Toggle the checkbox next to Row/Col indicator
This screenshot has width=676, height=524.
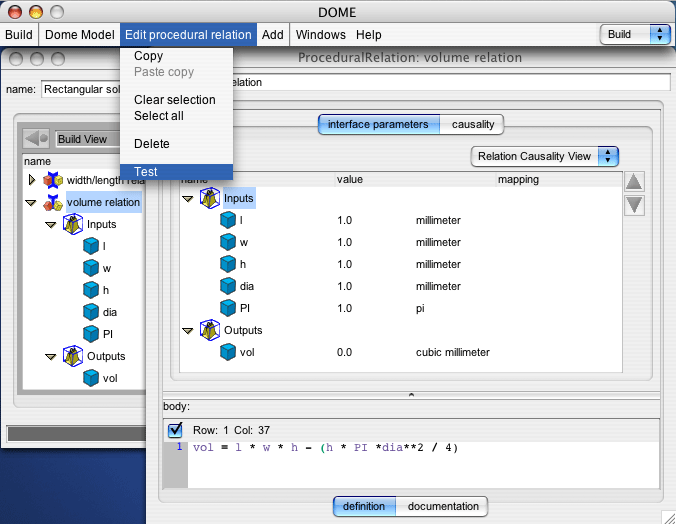(175, 430)
